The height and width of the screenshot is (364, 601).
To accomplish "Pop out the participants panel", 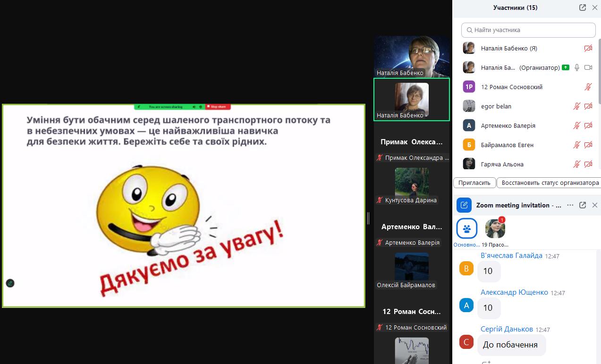I will point(583,8).
